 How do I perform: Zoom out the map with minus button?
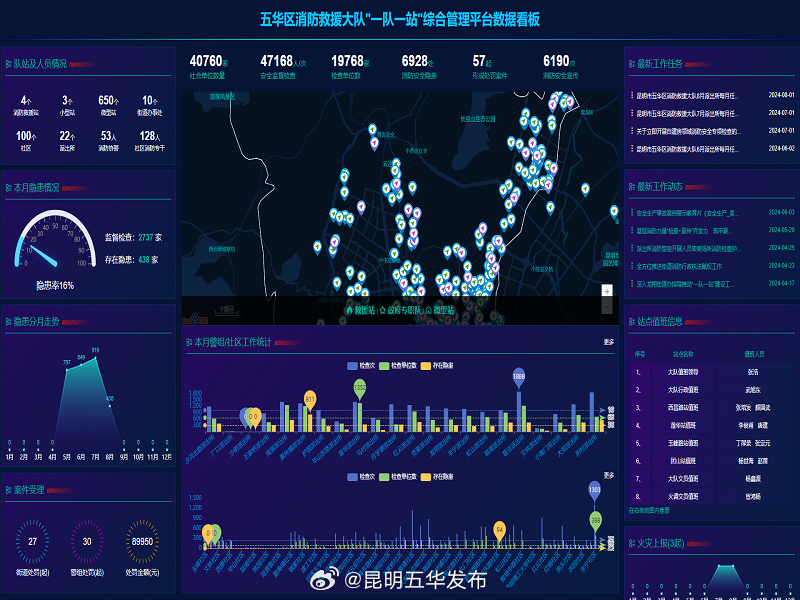click(606, 304)
